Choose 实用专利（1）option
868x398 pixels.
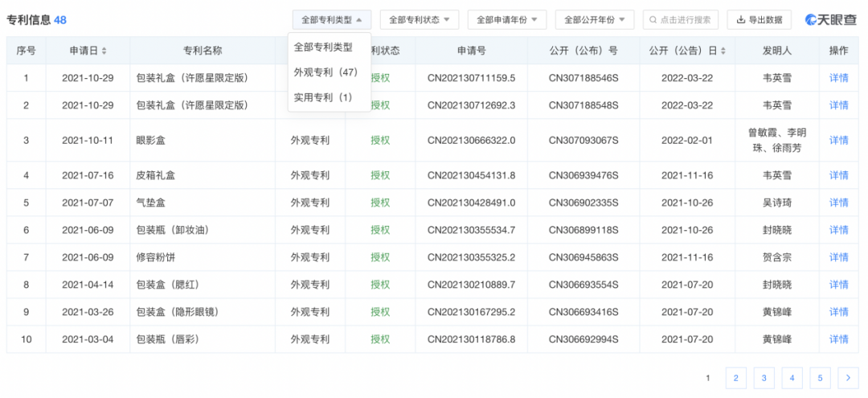click(x=323, y=97)
